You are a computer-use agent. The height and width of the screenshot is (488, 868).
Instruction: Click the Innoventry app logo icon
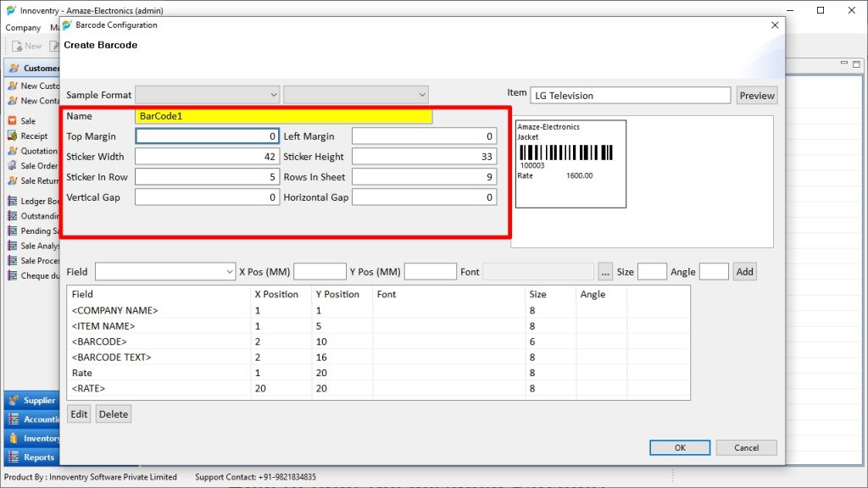pos(10,10)
